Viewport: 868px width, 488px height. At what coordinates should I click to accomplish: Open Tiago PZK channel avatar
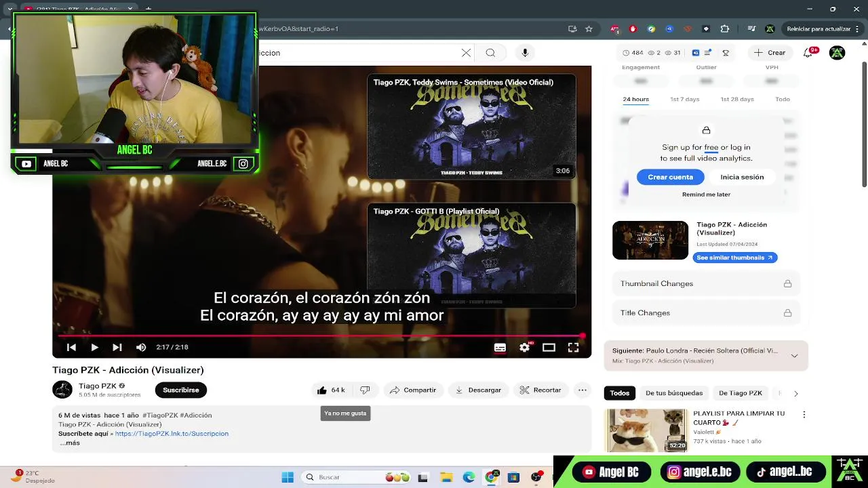pyautogui.click(x=62, y=390)
